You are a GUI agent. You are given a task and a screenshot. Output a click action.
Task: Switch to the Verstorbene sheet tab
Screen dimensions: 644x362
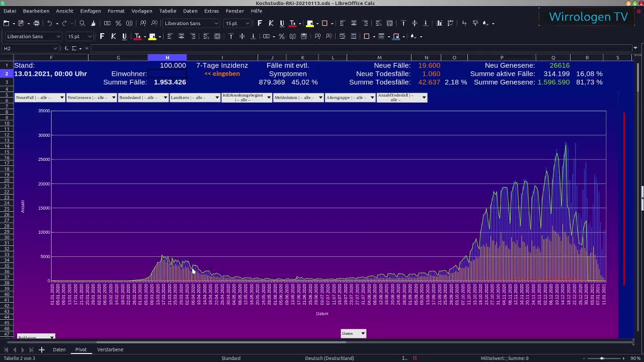point(110,349)
